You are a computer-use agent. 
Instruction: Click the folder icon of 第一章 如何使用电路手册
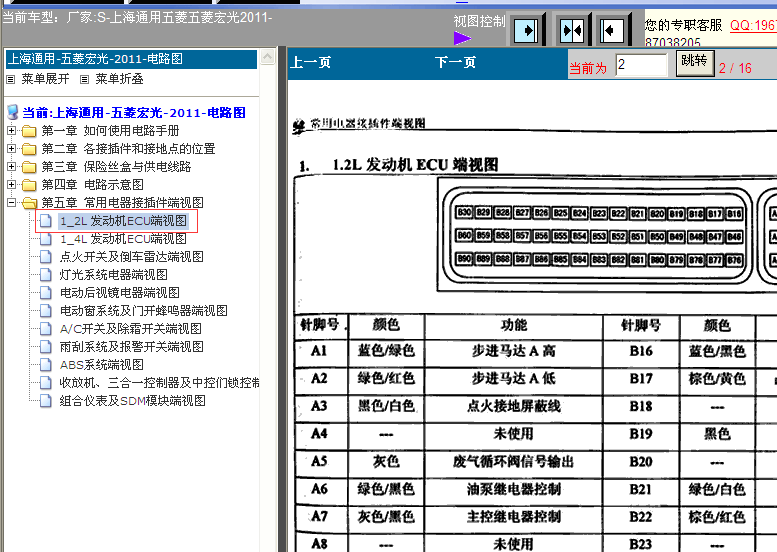pyautogui.click(x=29, y=131)
